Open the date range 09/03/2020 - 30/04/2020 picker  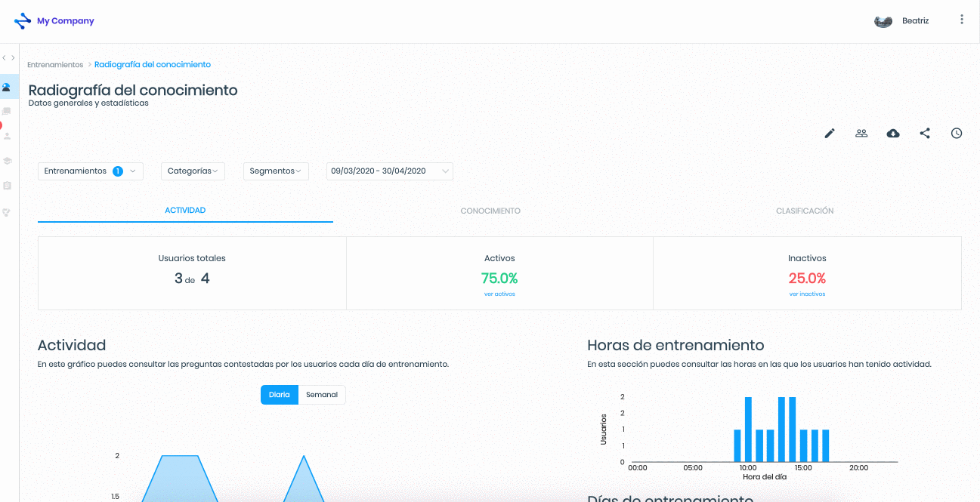point(389,171)
